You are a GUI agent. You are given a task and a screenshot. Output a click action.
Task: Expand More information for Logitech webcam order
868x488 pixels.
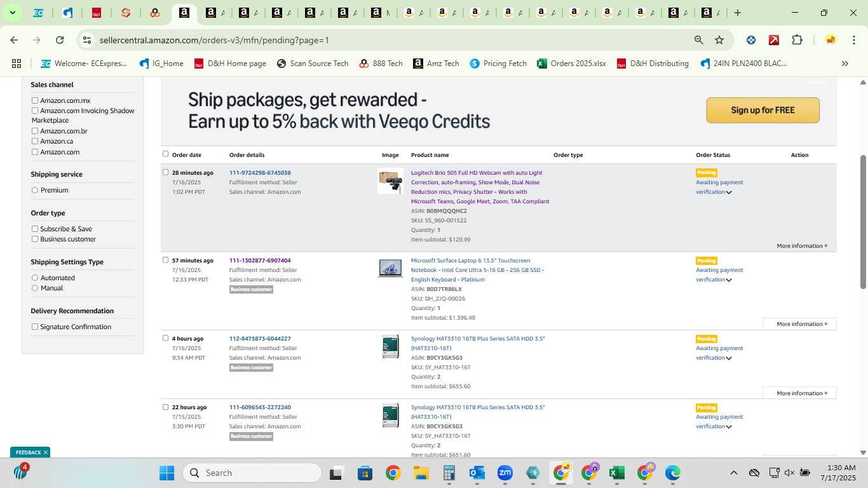802,246
